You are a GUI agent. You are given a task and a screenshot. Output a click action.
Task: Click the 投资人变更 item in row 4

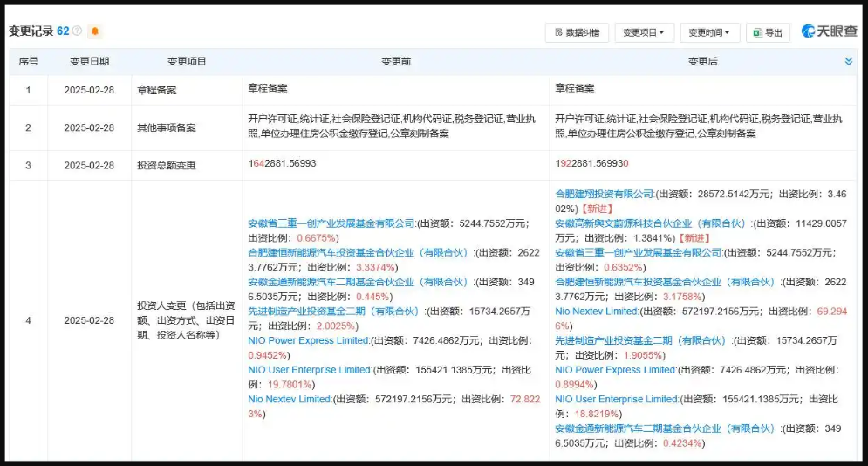click(x=187, y=320)
